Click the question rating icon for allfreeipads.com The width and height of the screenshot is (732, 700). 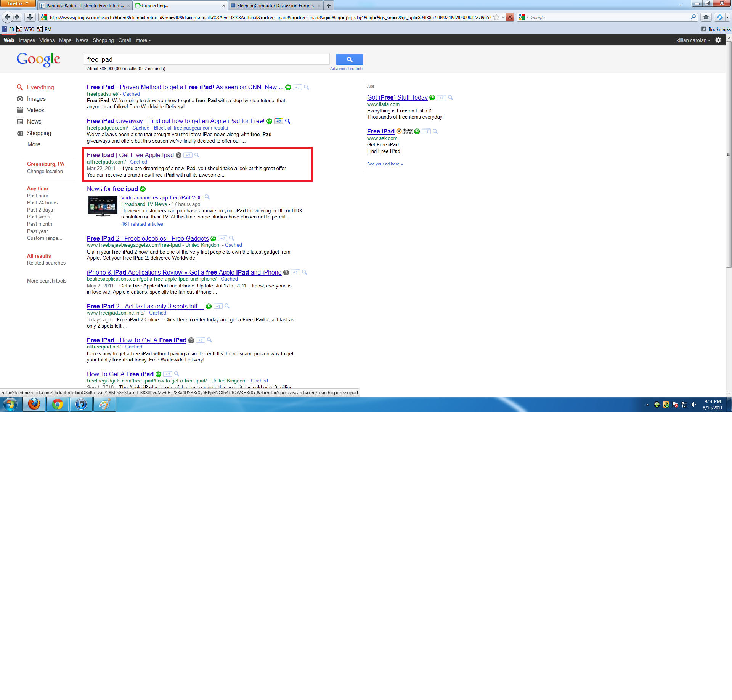pos(178,155)
